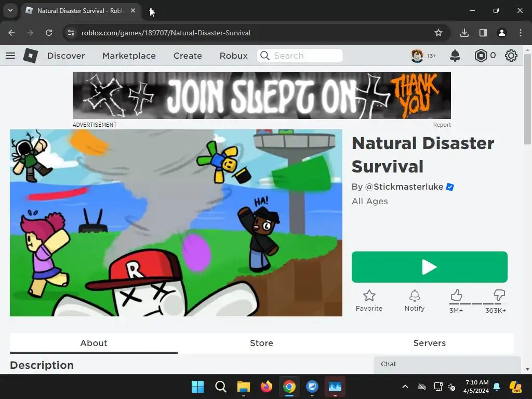The image size is (532, 399).
Task: Click the magnifier icon in search box
Action: click(265, 56)
